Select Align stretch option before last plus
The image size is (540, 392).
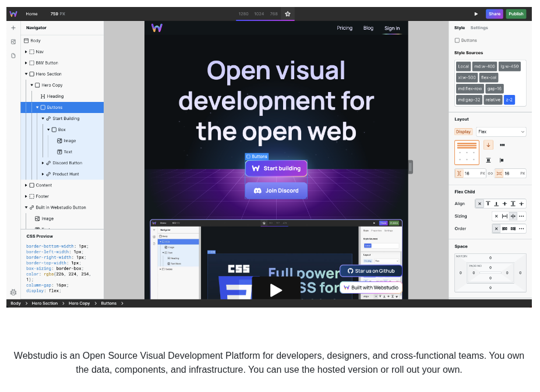pos(513,204)
